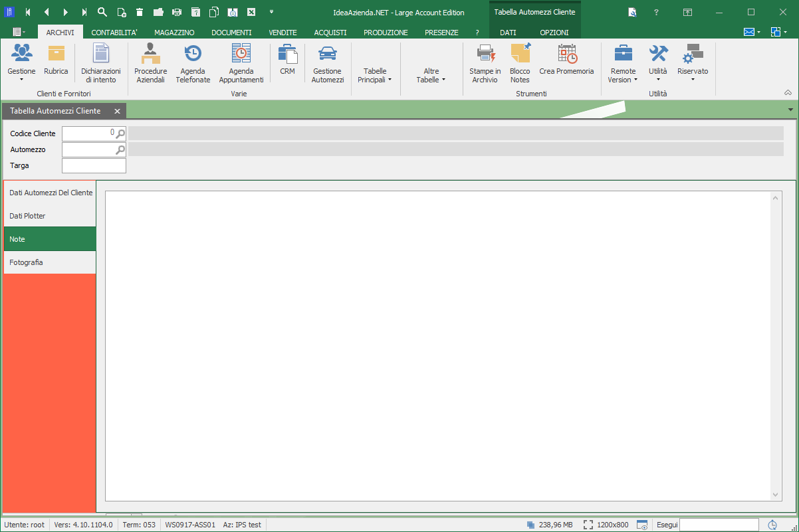Expand Tabelle Principali dropdown
Viewport: 799px width, 532px height.
tap(375, 75)
